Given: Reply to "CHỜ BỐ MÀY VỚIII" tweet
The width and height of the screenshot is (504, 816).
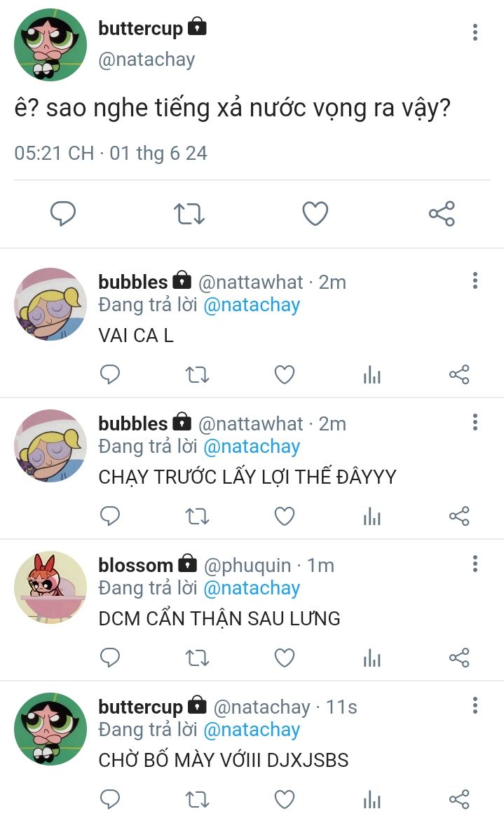Looking at the screenshot, I should pyautogui.click(x=110, y=799).
